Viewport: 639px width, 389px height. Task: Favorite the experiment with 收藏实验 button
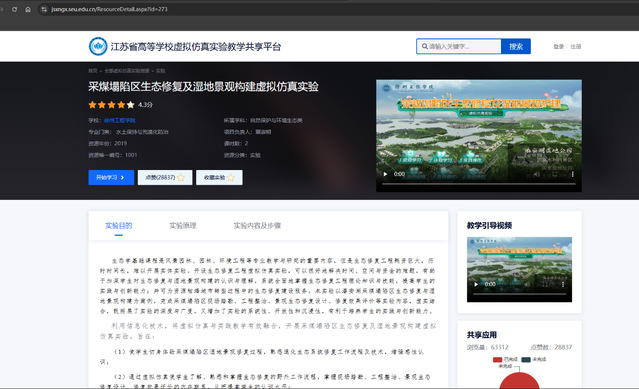pos(219,178)
